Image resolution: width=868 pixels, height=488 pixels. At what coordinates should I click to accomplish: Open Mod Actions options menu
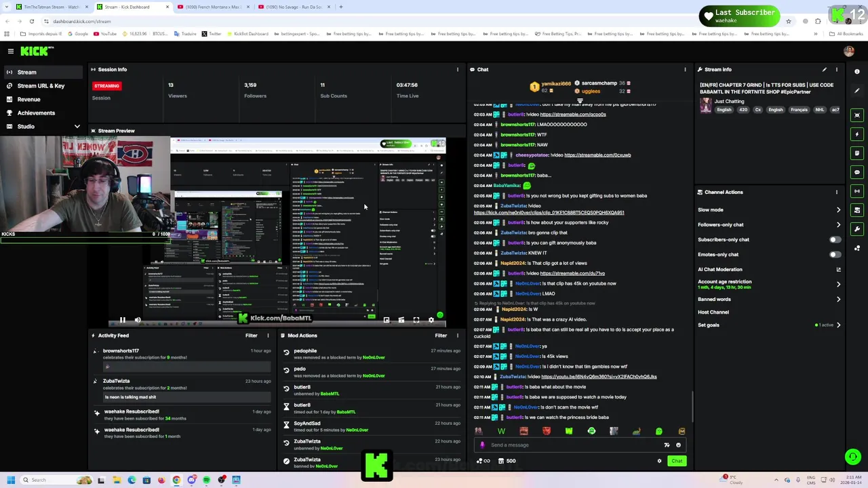(x=457, y=335)
